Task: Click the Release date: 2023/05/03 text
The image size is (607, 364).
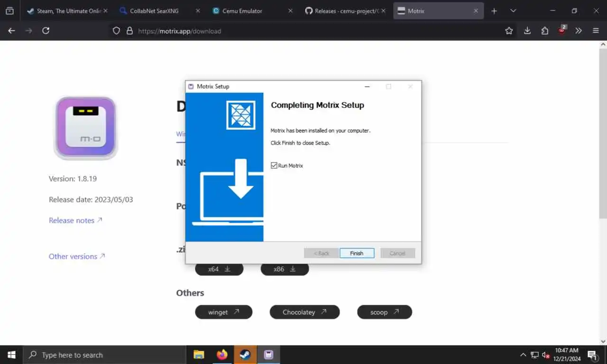Action: coord(91,200)
